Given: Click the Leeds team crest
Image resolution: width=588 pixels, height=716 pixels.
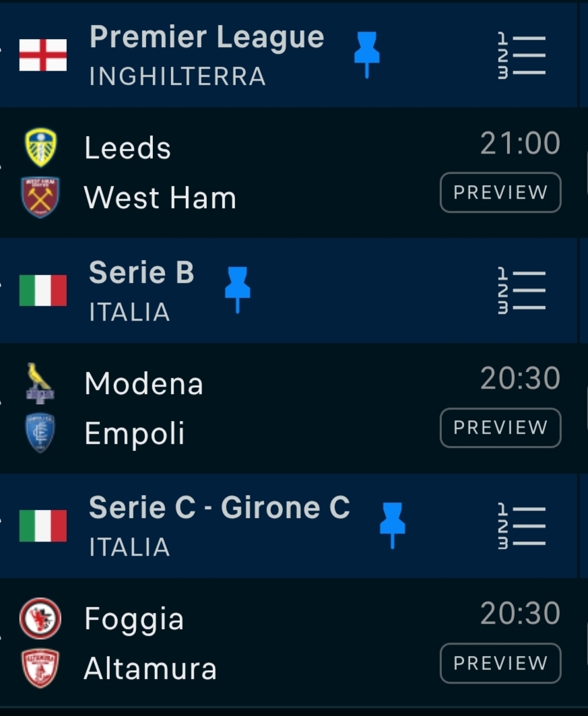Looking at the screenshot, I should point(41,148).
